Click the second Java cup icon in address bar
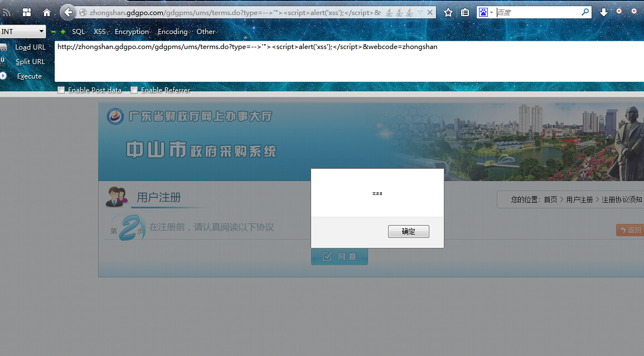The width and height of the screenshot is (644, 356). pyautogui.click(x=399, y=13)
